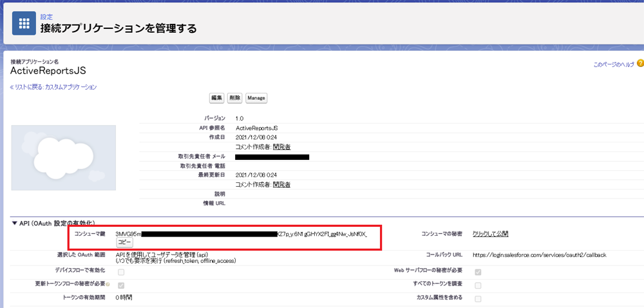Screen dimensions: 644x308
Task: Click the コールバック URL field label
Action: click(444, 255)
